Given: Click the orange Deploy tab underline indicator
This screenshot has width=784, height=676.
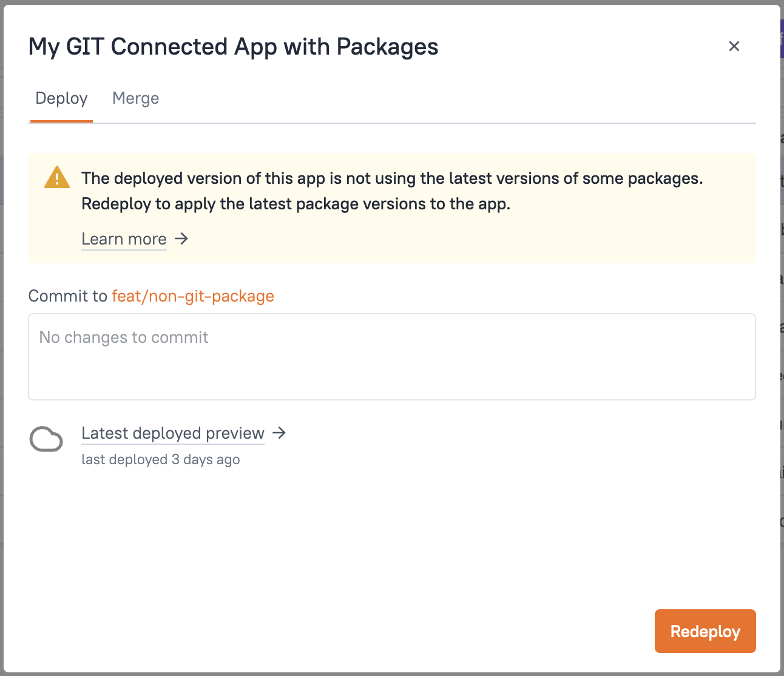Looking at the screenshot, I should point(61,123).
